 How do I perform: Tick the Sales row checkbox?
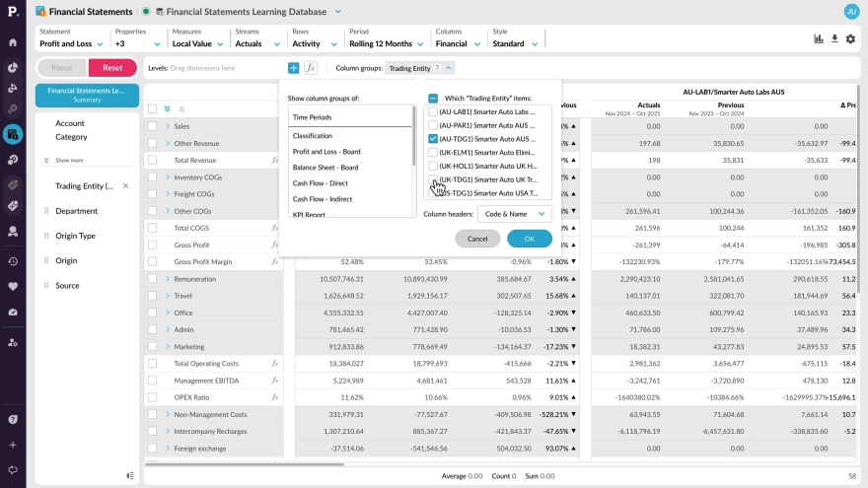[152, 126]
